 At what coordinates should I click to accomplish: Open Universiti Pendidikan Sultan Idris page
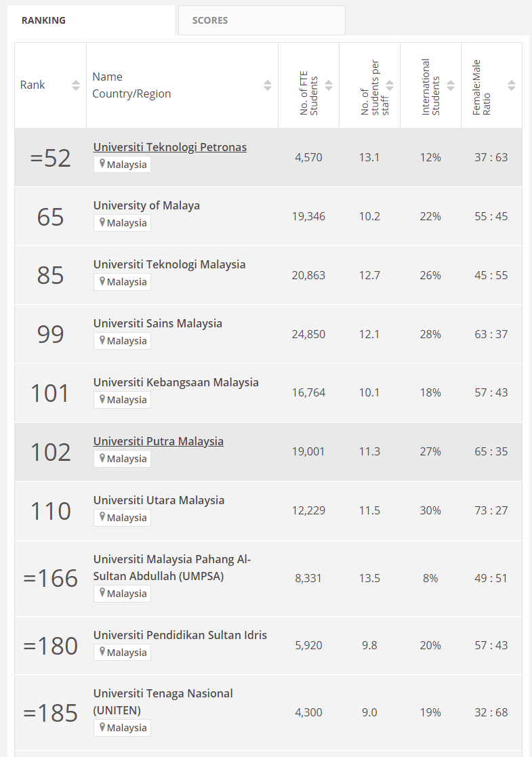pyautogui.click(x=180, y=635)
